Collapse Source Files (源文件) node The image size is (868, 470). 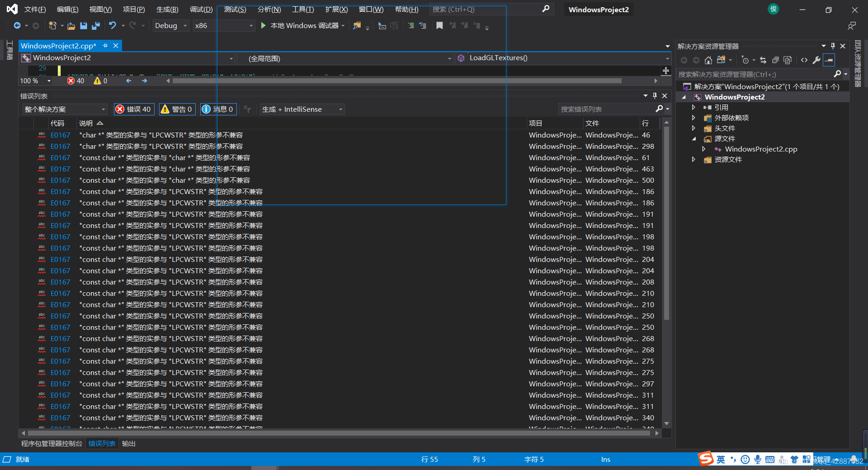693,139
